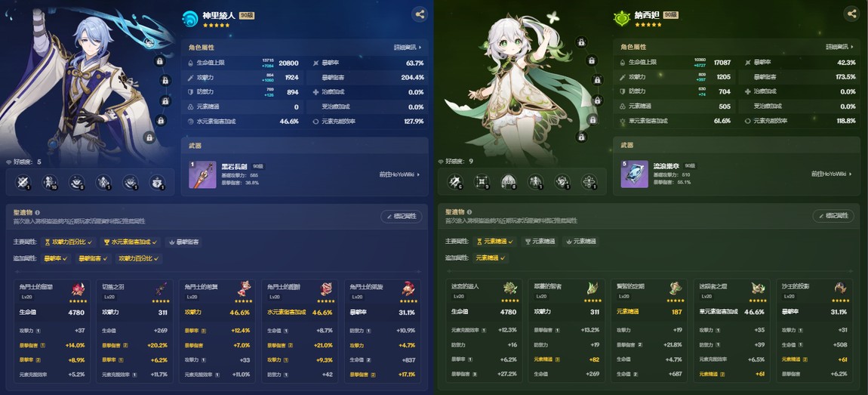
Task: Toggle 水元素傷害加成 main attribute tag
Action: coord(131,242)
